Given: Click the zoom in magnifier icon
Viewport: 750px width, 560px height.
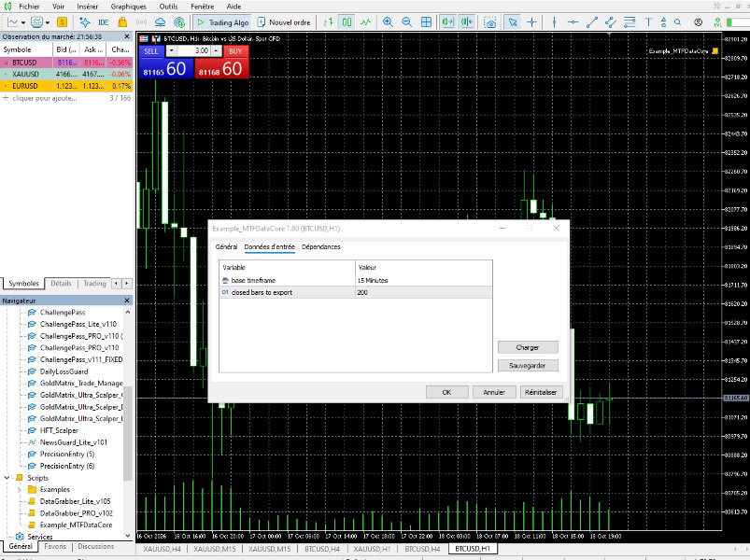Looking at the screenshot, I should click(388, 22).
